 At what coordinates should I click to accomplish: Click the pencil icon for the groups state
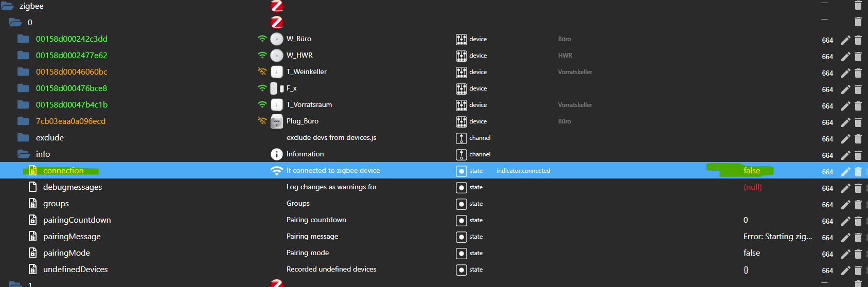[x=845, y=205]
